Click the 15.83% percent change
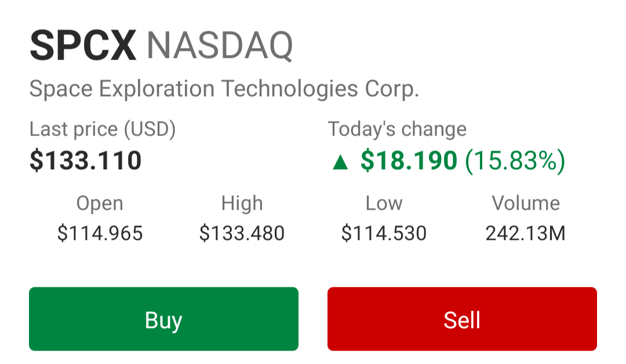 (515, 161)
